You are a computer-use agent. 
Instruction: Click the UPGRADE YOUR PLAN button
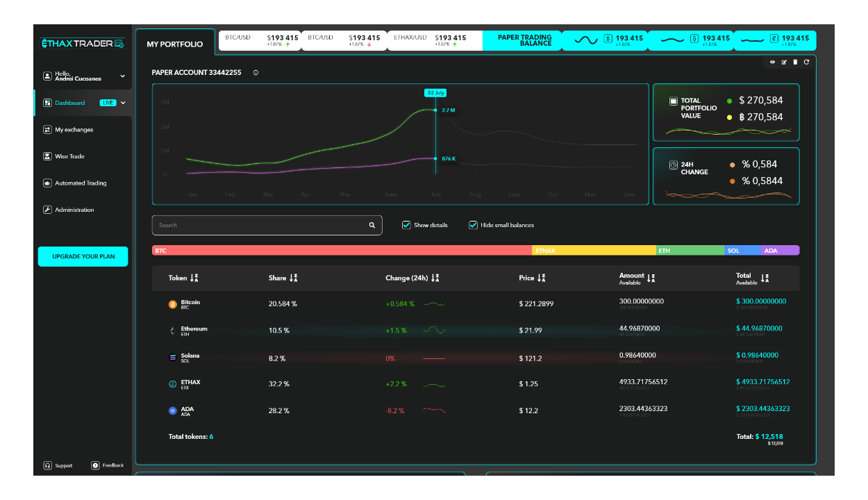83,256
